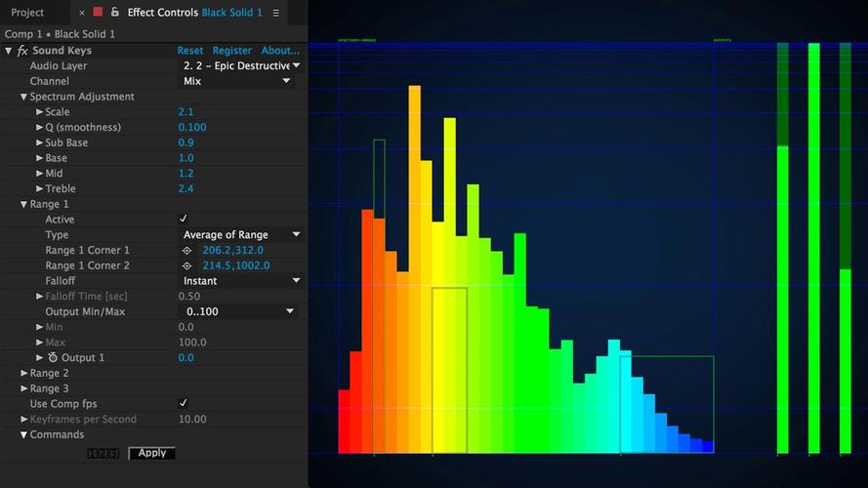The image size is (868, 488).
Task: Toggle the Use Comp fps checkbox
Action: click(184, 403)
